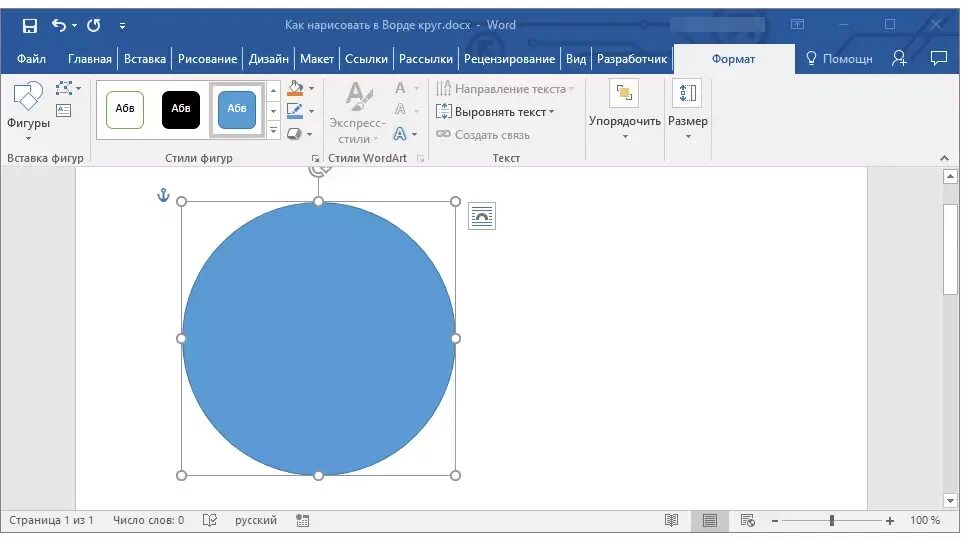This screenshot has height=541, width=968.
Task: Click the Страница 1 из 1 indicator
Action: point(51,520)
